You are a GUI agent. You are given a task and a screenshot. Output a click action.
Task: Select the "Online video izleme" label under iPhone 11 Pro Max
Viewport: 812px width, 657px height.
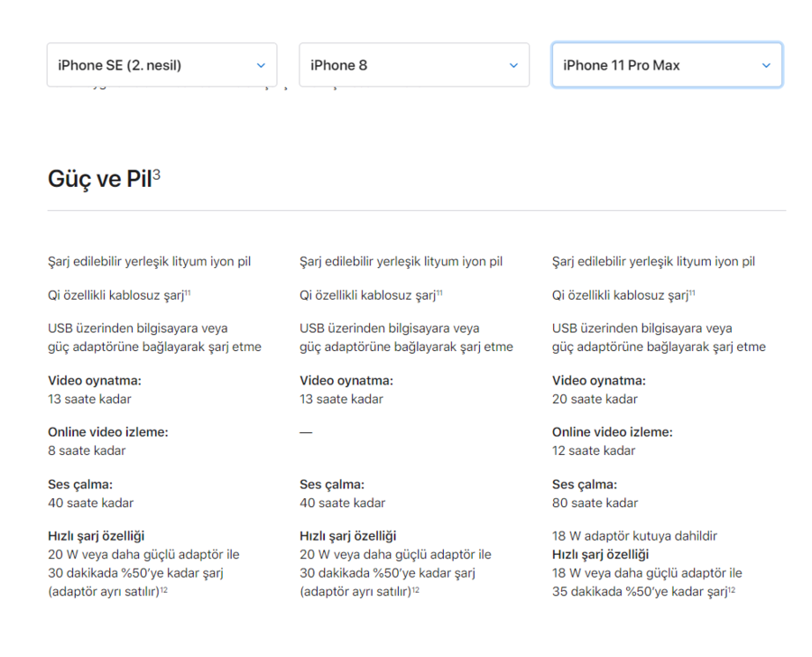(x=612, y=432)
